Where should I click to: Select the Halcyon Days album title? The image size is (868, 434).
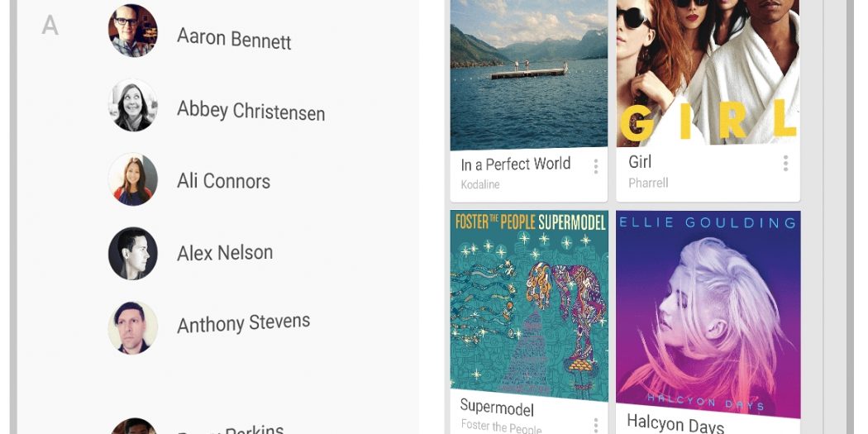click(x=675, y=425)
